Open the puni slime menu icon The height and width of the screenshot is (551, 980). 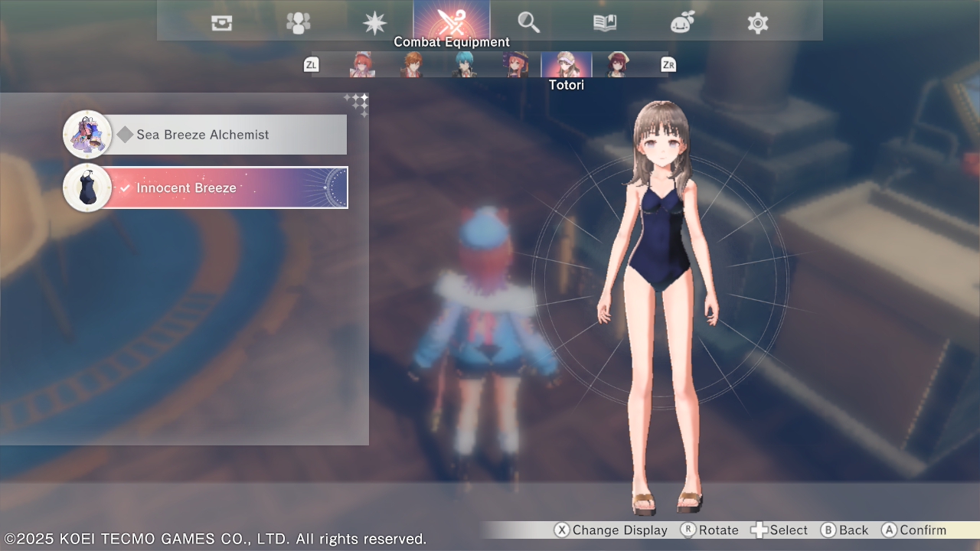(x=681, y=23)
